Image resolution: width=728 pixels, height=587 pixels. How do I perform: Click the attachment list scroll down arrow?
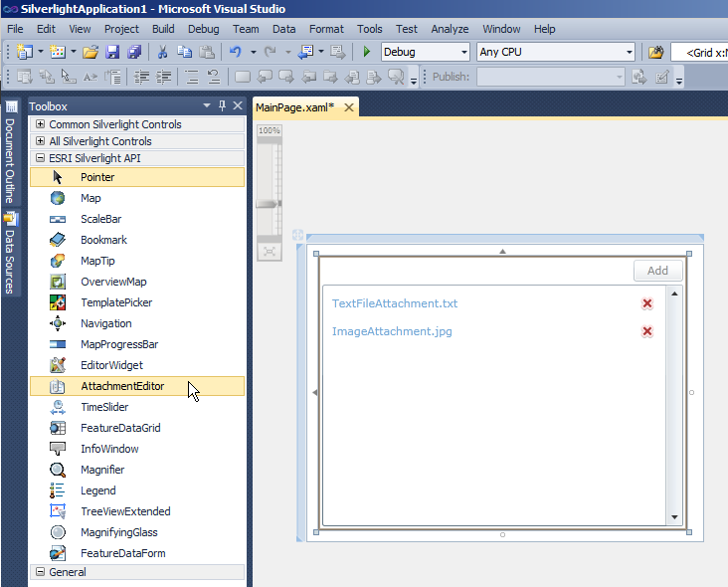[x=674, y=517]
